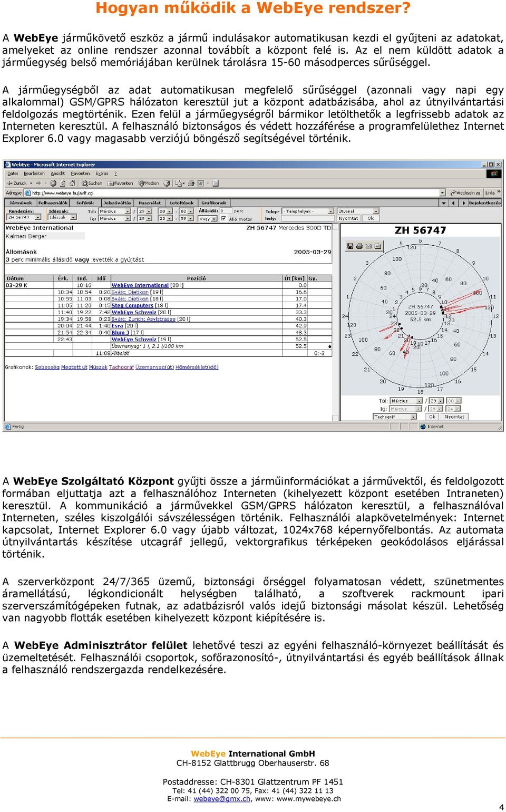This screenshot has height=812, width=506.
Task: Open the Telephelyek dropdown
Action: (309, 211)
